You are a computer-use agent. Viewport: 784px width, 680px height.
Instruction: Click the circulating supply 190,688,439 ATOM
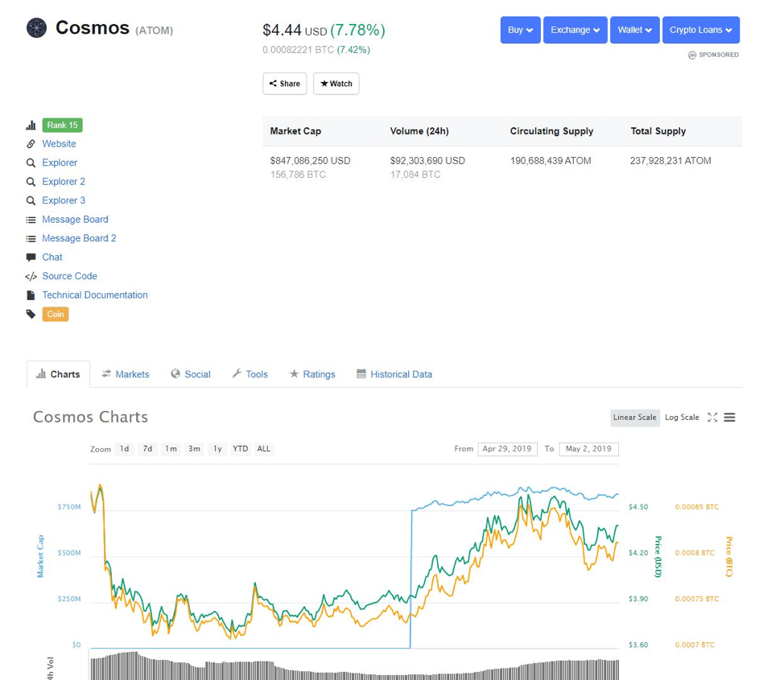[551, 160]
